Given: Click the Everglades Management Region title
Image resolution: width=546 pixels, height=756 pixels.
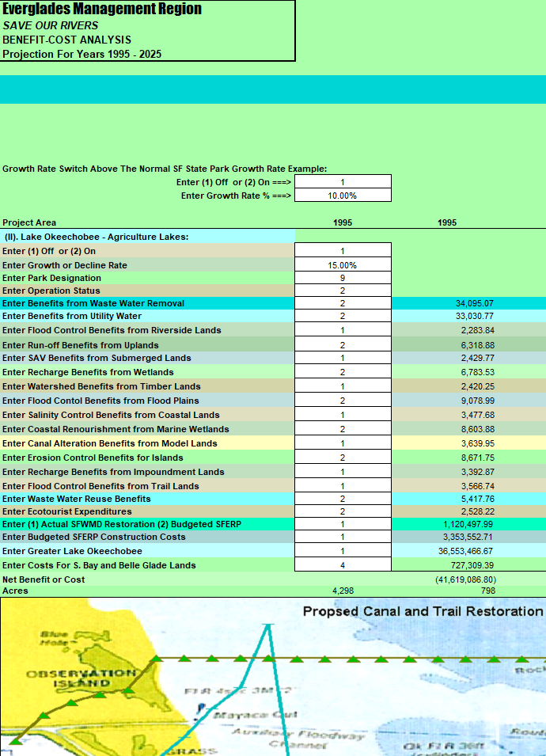Looking at the screenshot, I should point(102,9).
